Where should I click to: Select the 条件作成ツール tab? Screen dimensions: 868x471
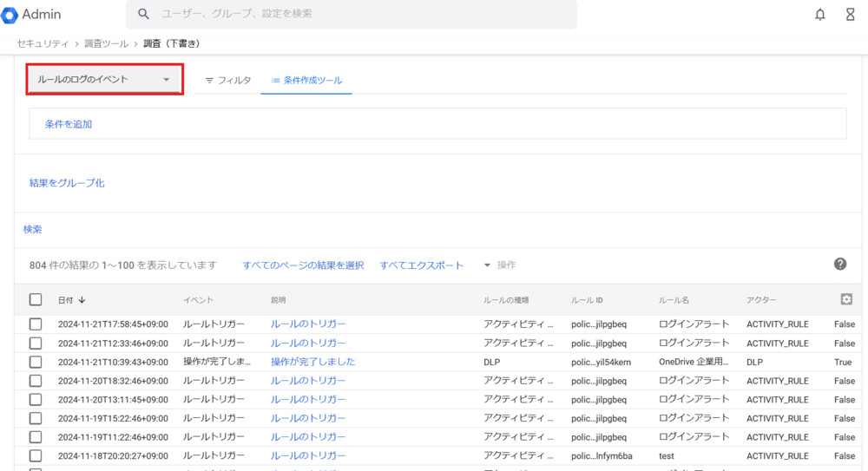pyautogui.click(x=306, y=80)
